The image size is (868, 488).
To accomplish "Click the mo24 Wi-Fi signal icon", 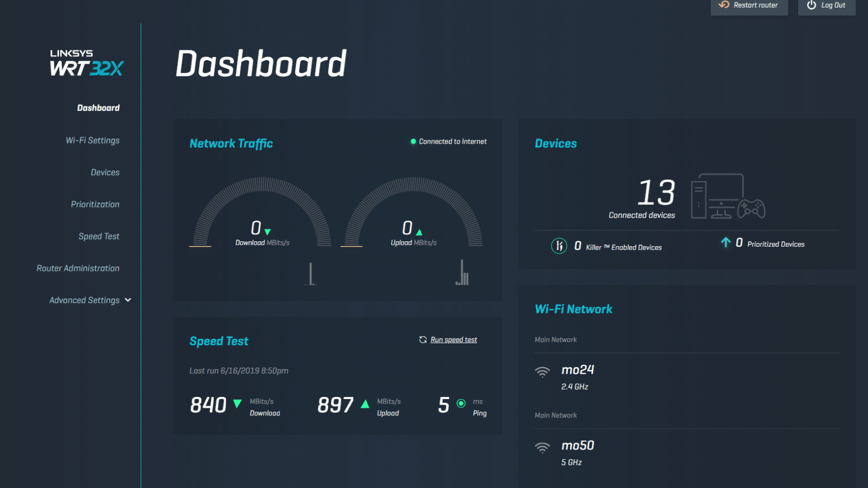I will [x=542, y=372].
